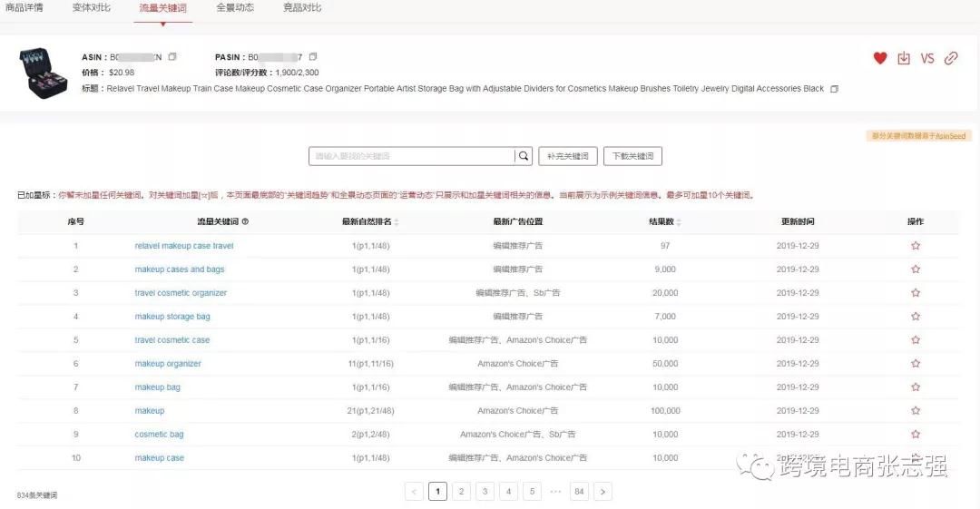Screen dimensions: 980x509
Task: Click the 834条关键词 count text
Action: [x=37, y=495]
